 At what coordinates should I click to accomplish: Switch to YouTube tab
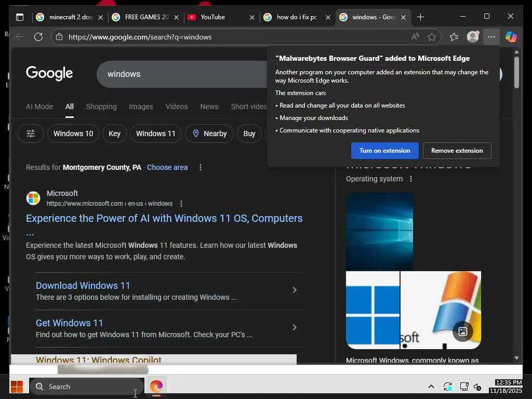pos(221,17)
